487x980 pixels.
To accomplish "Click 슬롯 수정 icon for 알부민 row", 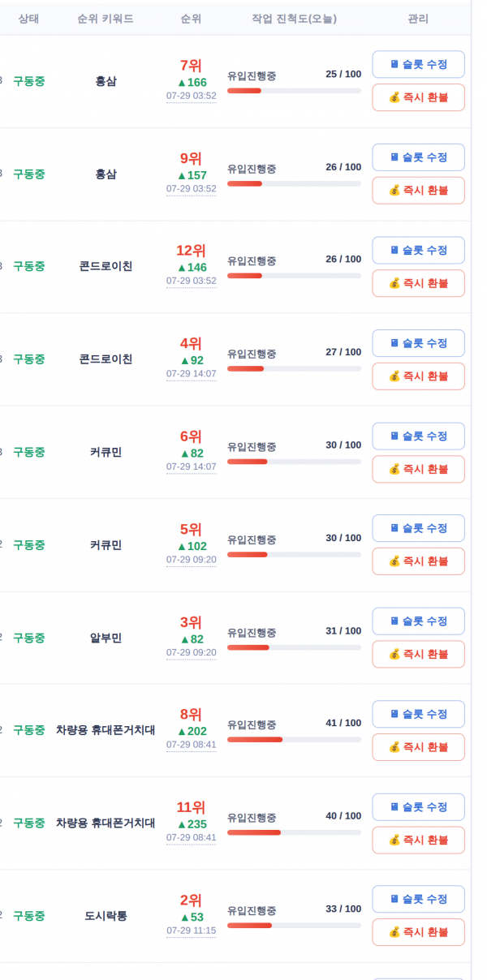I will 394,621.
